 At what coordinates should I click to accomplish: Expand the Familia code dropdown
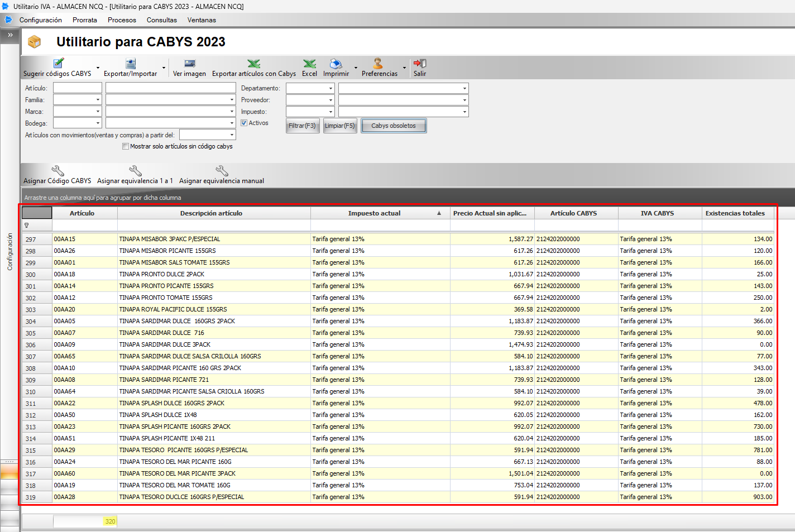(98, 100)
